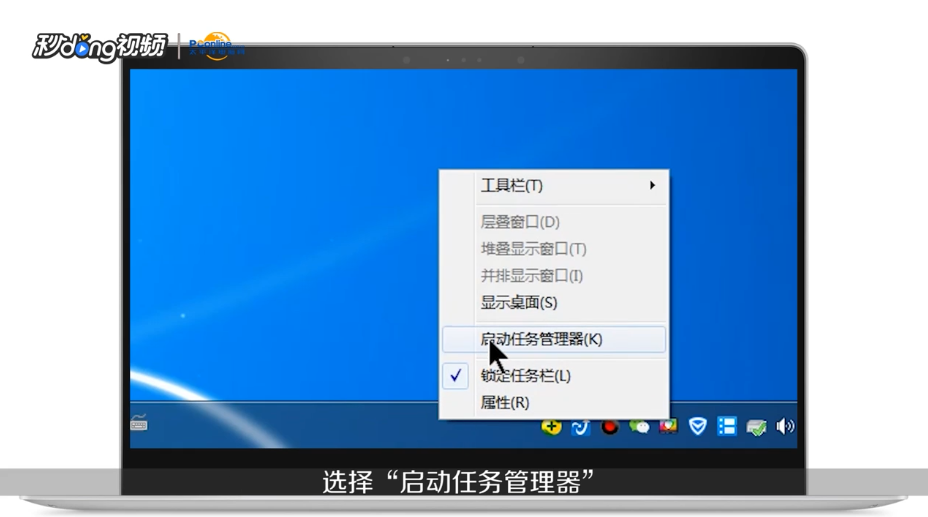Toggle 锁定任务栏(L) option

point(554,376)
